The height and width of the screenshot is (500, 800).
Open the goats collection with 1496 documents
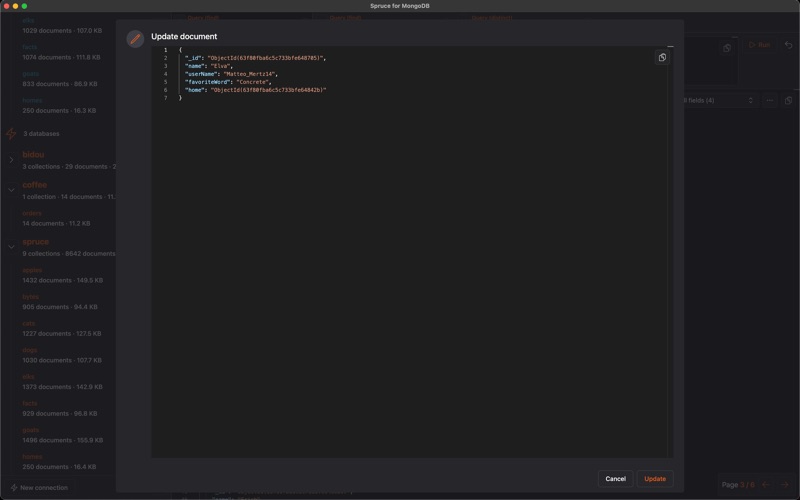click(x=31, y=430)
